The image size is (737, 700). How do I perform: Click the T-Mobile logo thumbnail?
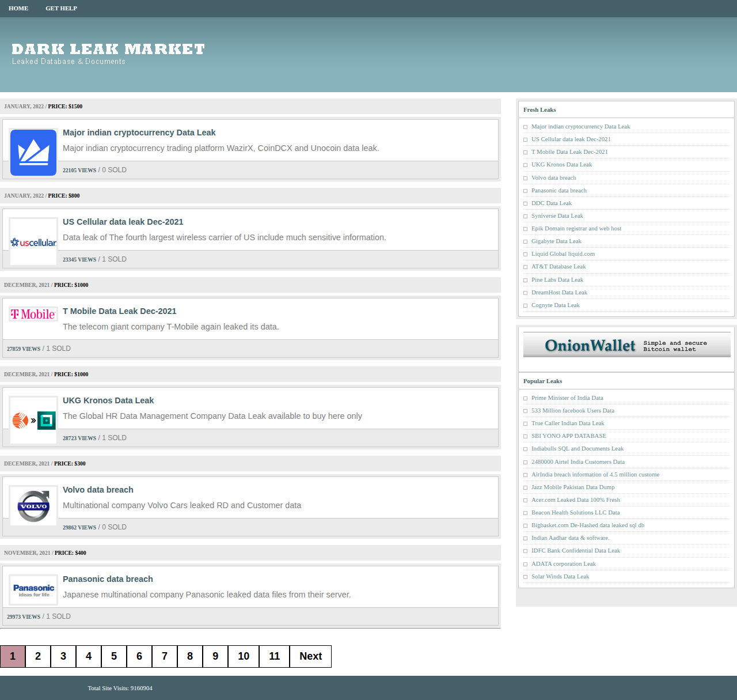(33, 314)
